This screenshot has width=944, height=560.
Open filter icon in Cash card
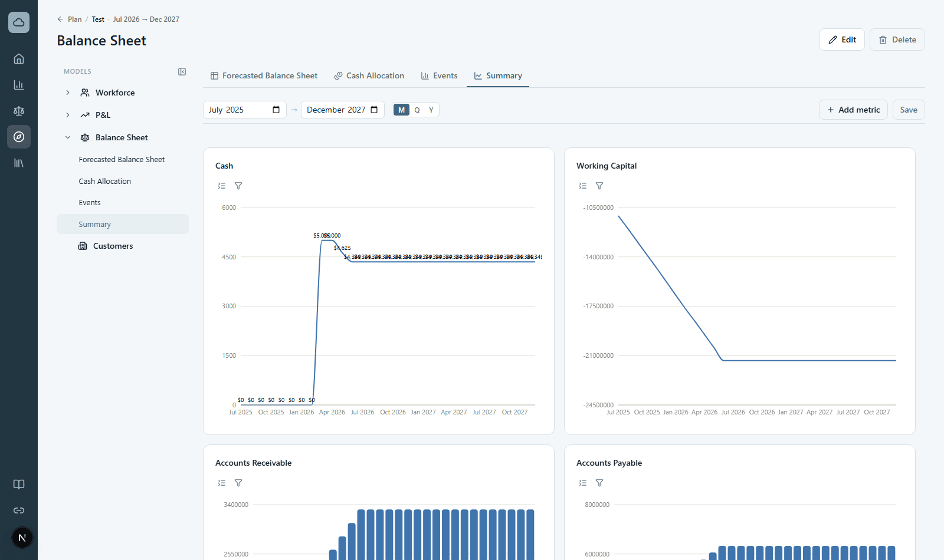[238, 186]
